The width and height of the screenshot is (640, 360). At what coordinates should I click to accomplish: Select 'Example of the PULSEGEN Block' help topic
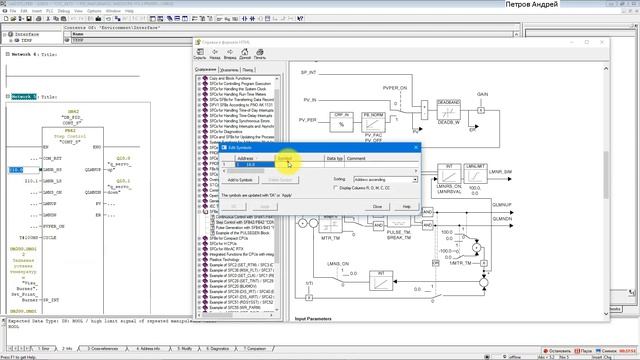[x=242, y=233]
